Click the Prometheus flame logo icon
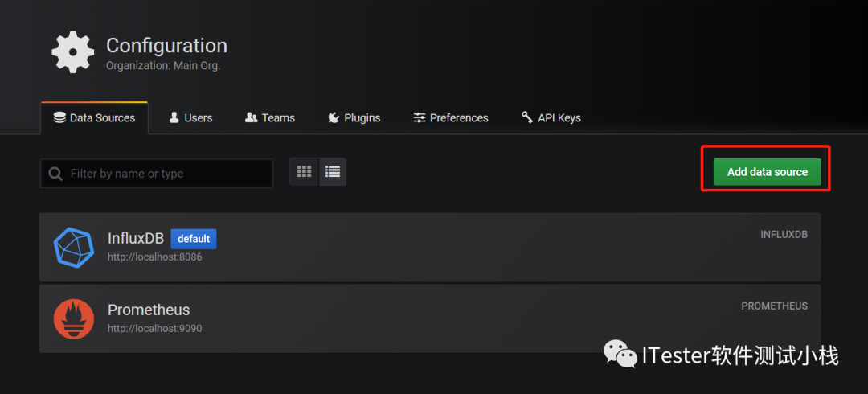868x394 pixels. tap(74, 318)
